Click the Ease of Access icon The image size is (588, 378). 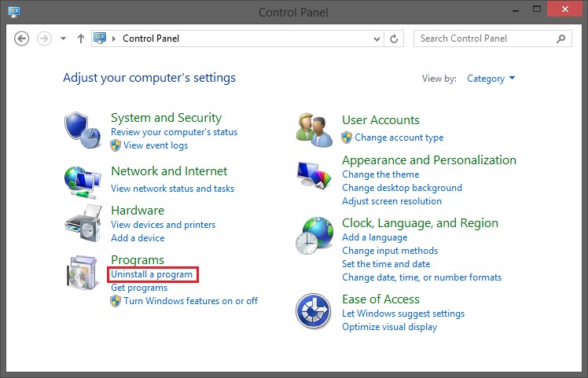click(314, 311)
